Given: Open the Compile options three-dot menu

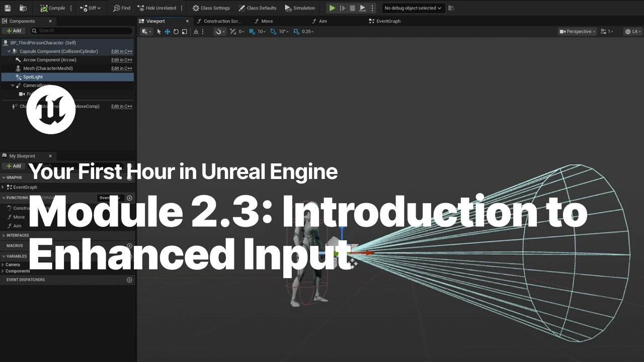Looking at the screenshot, I should pos(71,8).
